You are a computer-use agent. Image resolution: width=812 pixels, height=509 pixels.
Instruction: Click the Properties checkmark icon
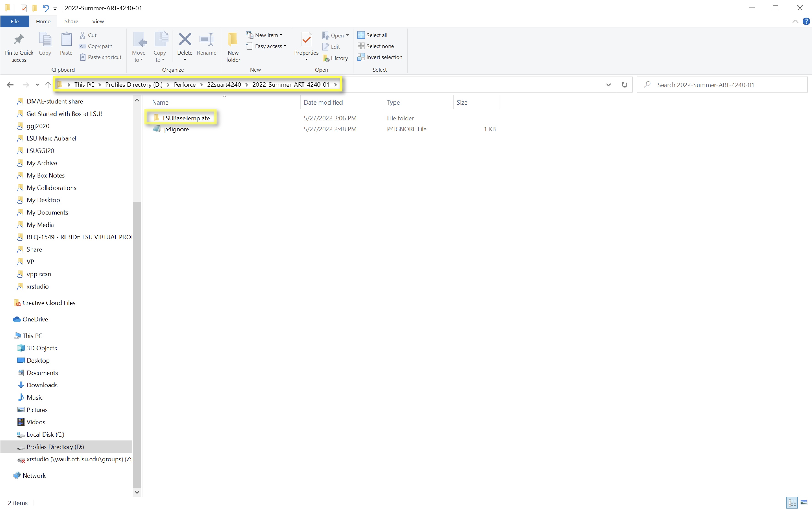coord(306,40)
